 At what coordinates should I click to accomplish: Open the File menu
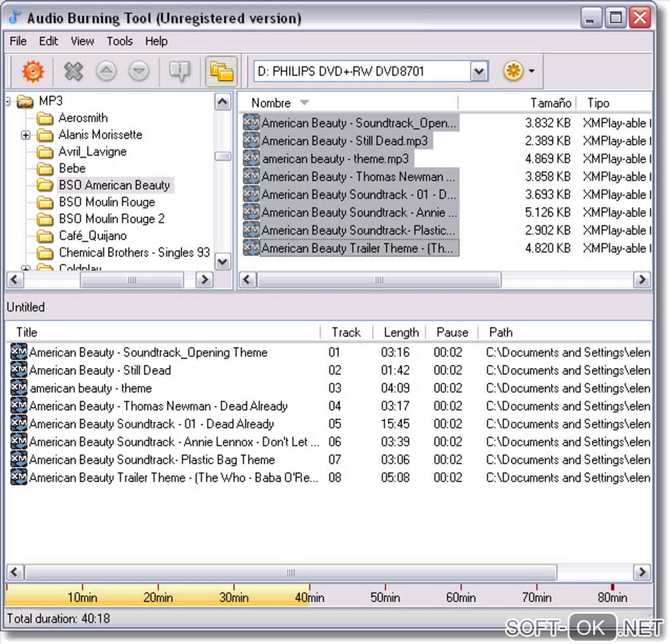[18, 41]
